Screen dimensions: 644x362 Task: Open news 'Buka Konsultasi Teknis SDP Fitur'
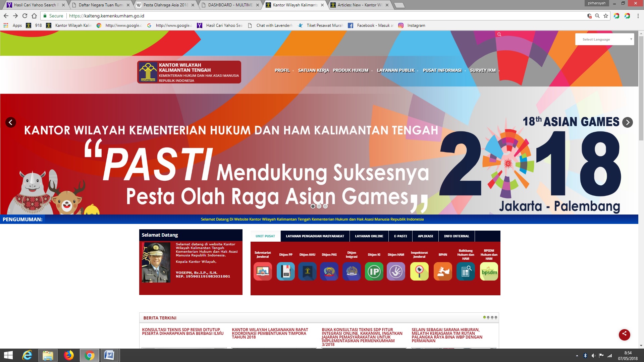(x=362, y=337)
